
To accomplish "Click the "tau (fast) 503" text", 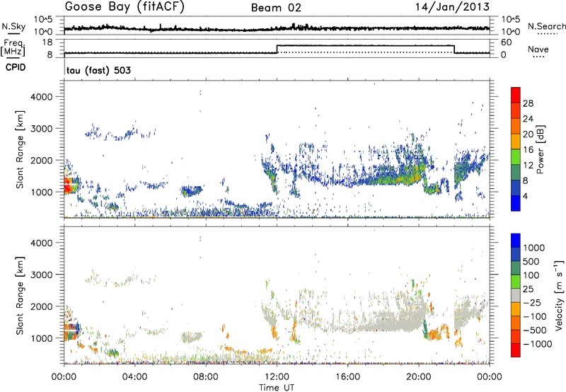I will [98, 70].
